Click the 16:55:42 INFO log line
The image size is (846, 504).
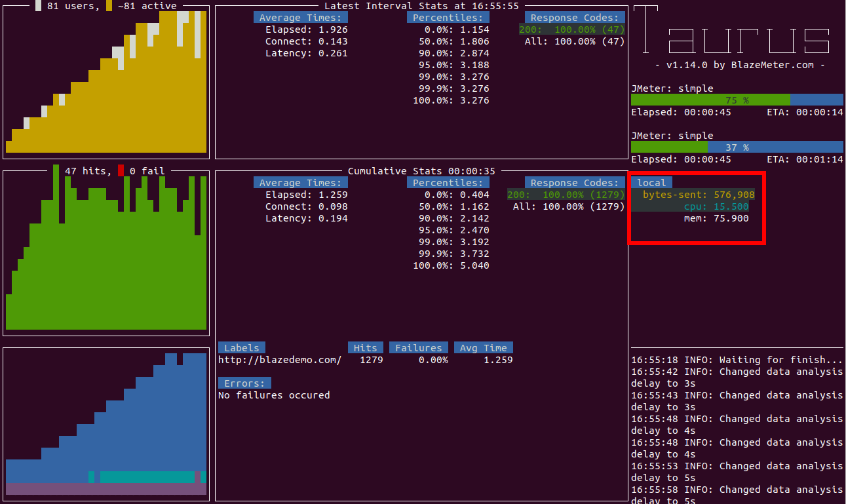(x=737, y=378)
